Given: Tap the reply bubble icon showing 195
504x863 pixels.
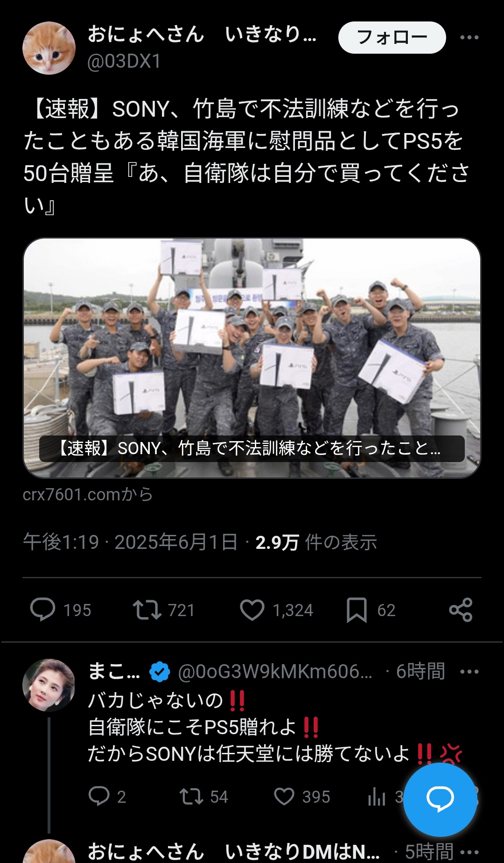Looking at the screenshot, I should coord(42,610).
